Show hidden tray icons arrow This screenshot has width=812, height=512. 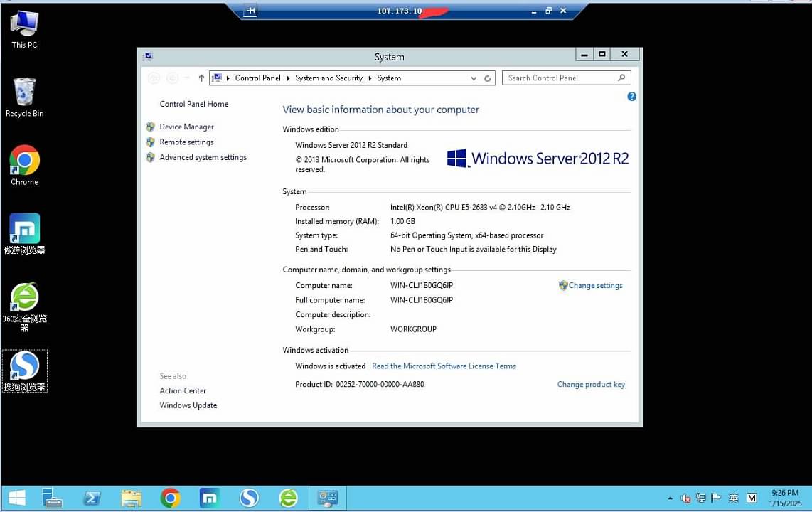tap(670, 498)
